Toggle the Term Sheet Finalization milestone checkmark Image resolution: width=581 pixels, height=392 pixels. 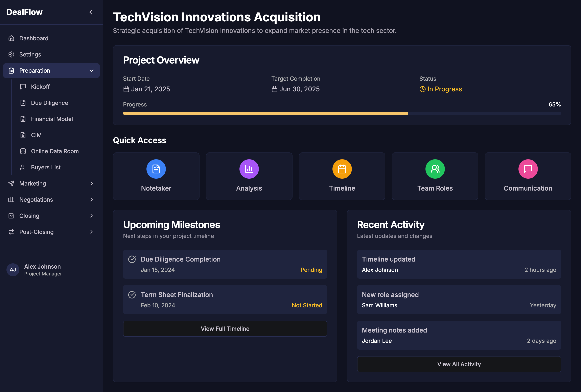pyautogui.click(x=132, y=295)
